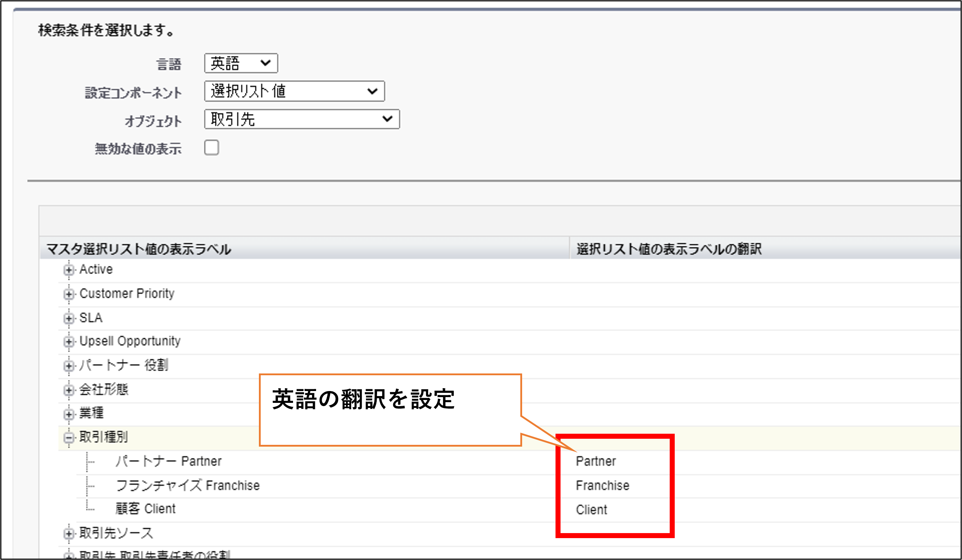Expand the Upsell Opportunity node
Screen dimensions: 962x560
coord(69,342)
